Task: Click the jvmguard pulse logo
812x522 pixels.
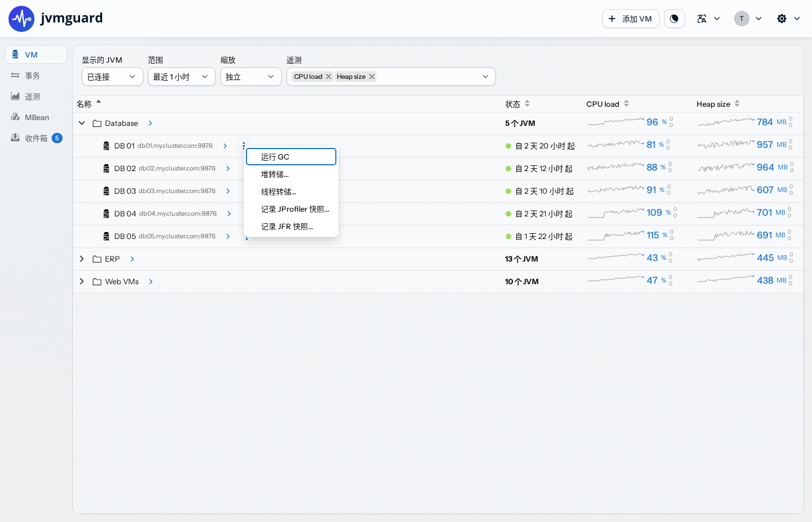Action: point(21,19)
